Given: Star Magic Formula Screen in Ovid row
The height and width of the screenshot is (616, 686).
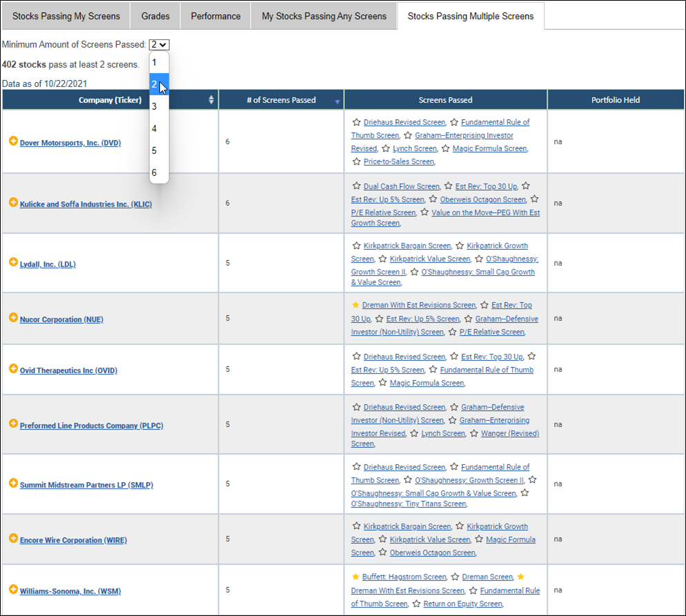Looking at the screenshot, I should [383, 383].
